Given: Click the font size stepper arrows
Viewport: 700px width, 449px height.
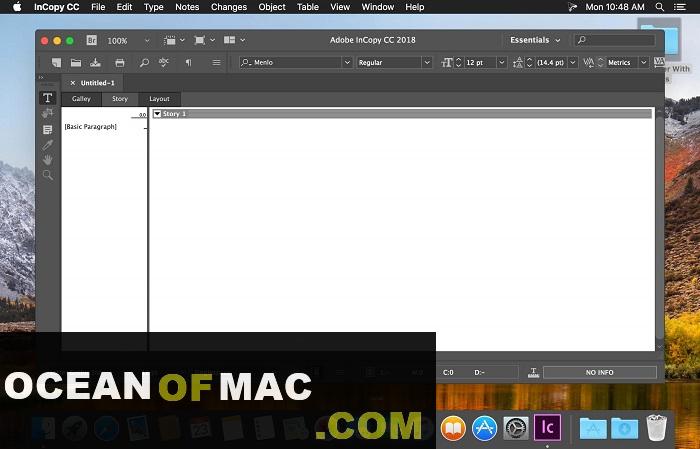Looking at the screenshot, I should click(x=458, y=62).
